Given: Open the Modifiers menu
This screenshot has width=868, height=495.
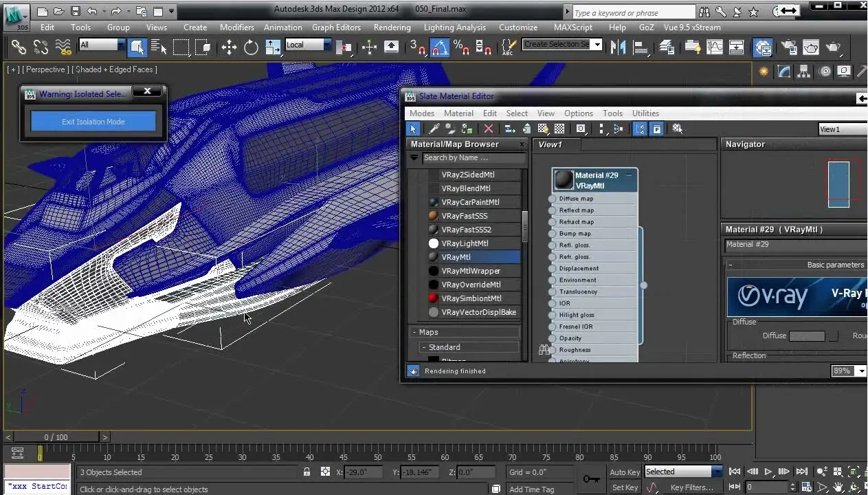Looking at the screenshot, I should (x=236, y=27).
